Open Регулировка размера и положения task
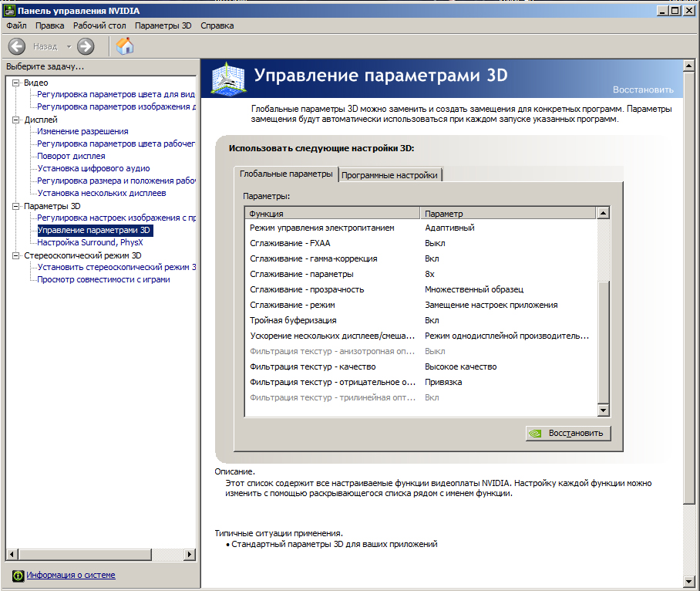 pyautogui.click(x=116, y=181)
